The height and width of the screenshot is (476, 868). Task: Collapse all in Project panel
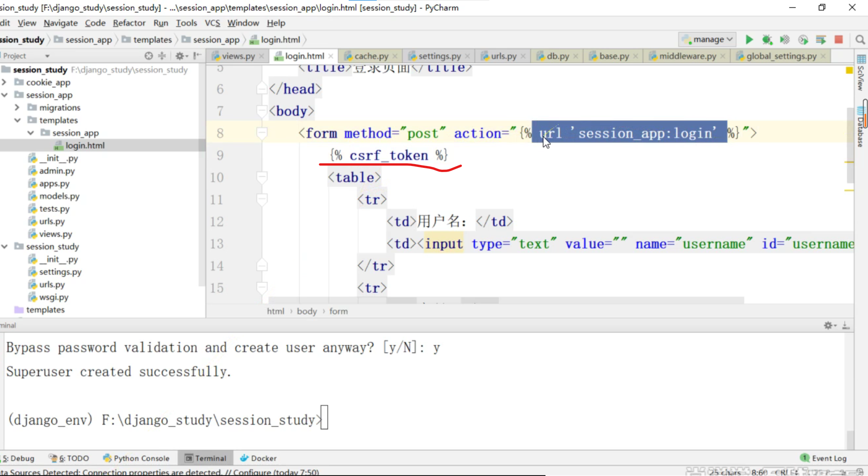[x=162, y=56]
